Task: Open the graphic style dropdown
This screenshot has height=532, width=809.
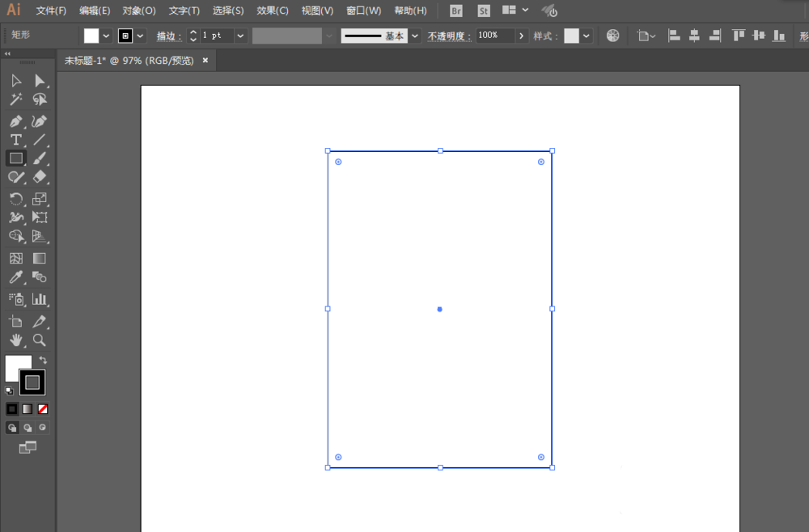Action: [586, 36]
